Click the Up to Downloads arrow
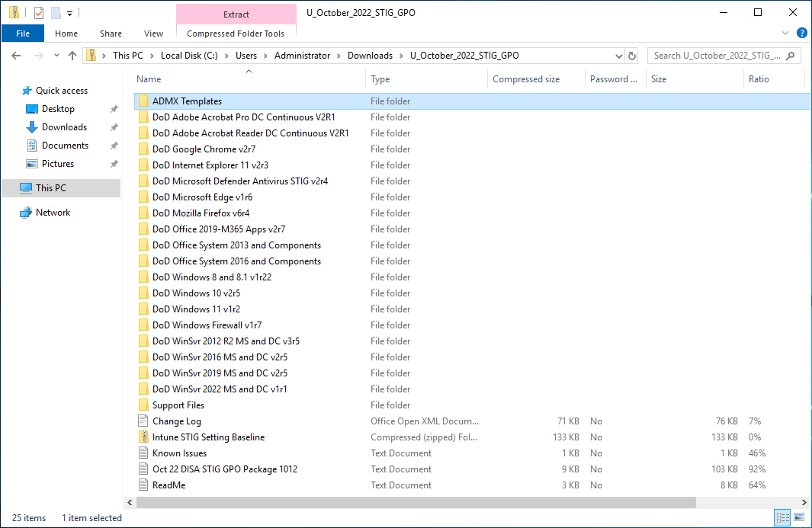This screenshot has width=812, height=528. click(x=72, y=56)
